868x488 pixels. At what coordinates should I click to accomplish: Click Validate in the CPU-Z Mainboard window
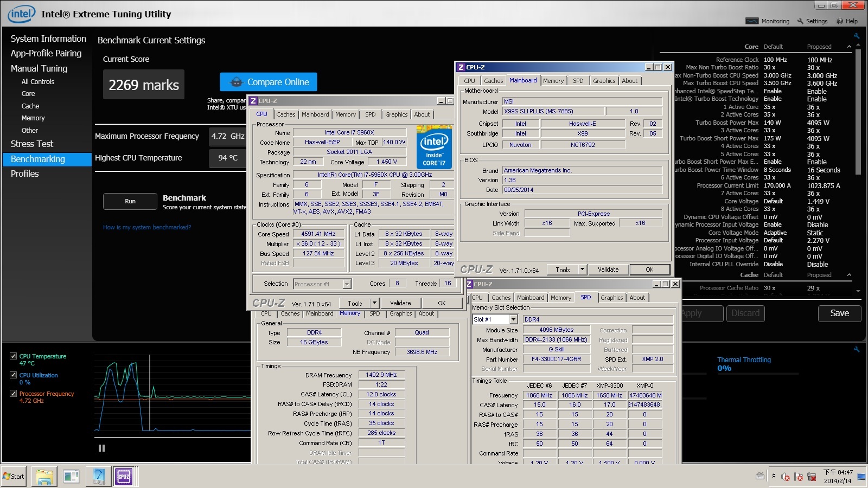608,269
